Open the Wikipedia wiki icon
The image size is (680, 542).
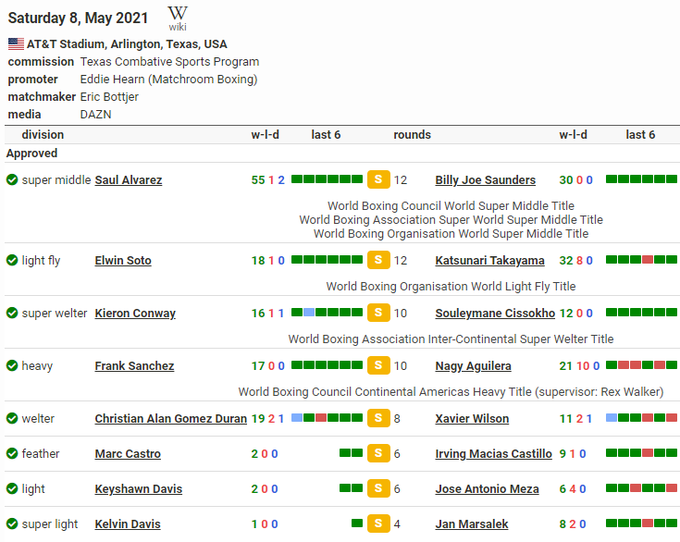(177, 18)
